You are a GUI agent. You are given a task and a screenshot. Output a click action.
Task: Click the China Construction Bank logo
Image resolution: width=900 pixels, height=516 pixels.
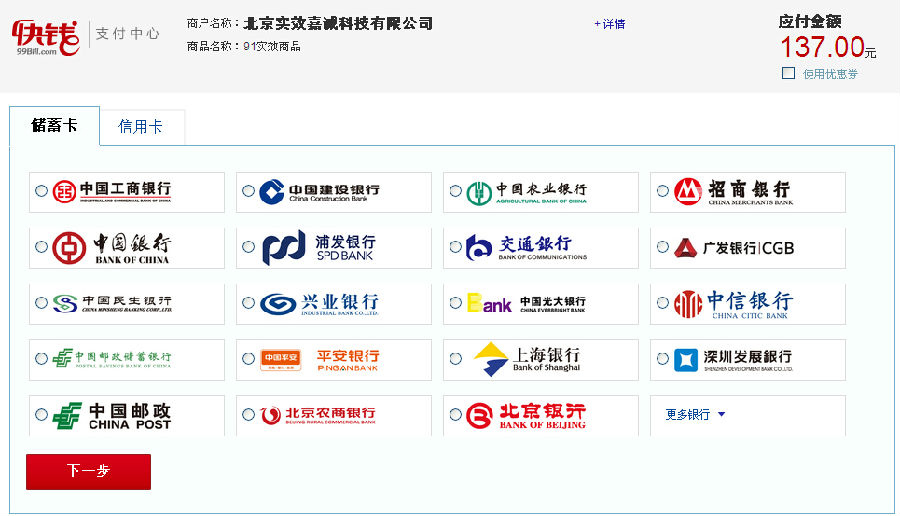pyautogui.click(x=319, y=191)
